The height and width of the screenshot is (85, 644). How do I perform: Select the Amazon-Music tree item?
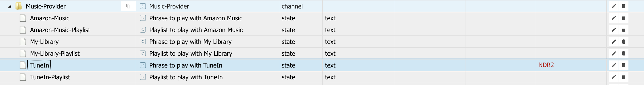[x=49, y=18]
